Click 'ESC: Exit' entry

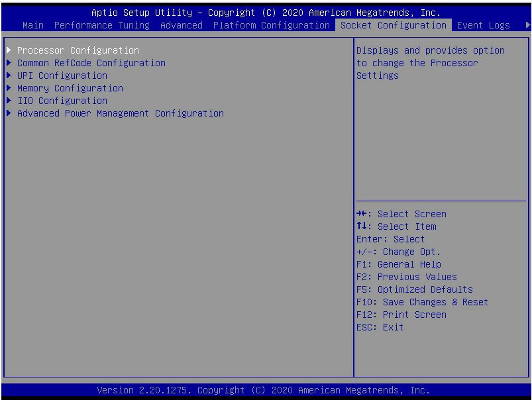380,327
